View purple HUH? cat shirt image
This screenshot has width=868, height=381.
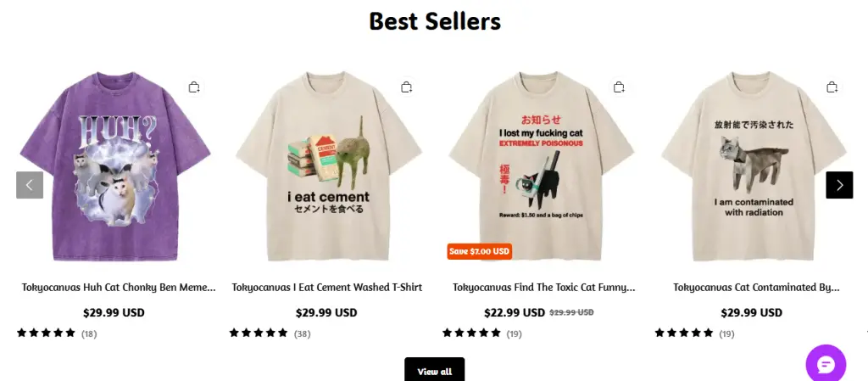(x=115, y=166)
